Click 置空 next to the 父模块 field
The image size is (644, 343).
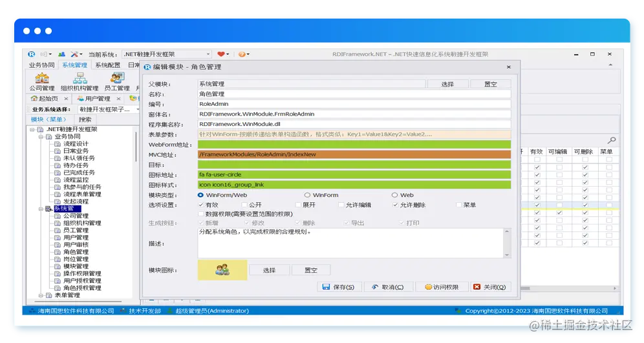(490, 84)
